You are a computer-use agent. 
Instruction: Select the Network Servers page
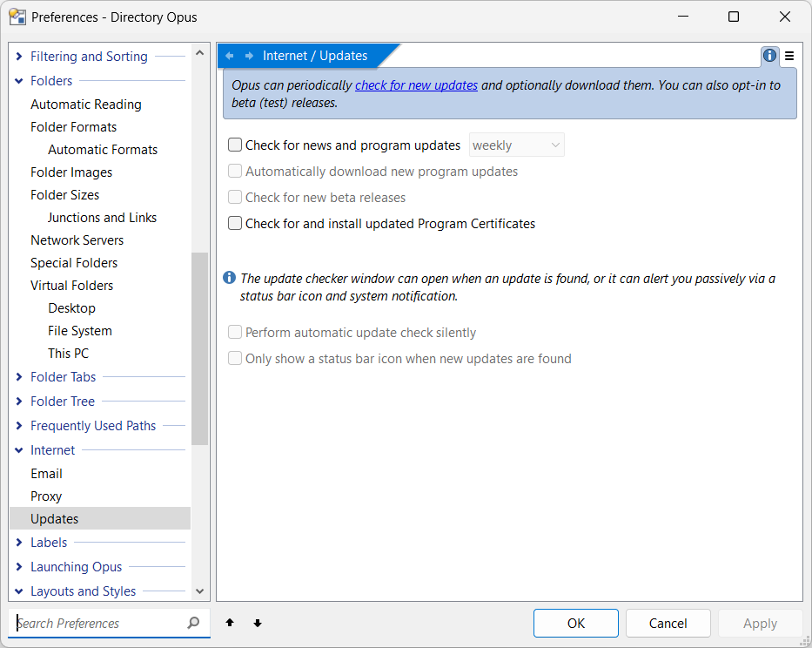pyautogui.click(x=77, y=240)
